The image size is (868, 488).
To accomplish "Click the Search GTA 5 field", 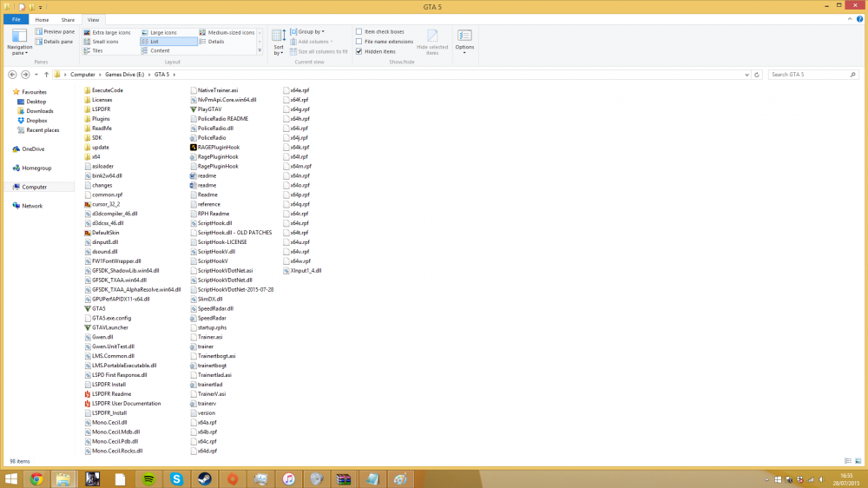I will (812, 74).
